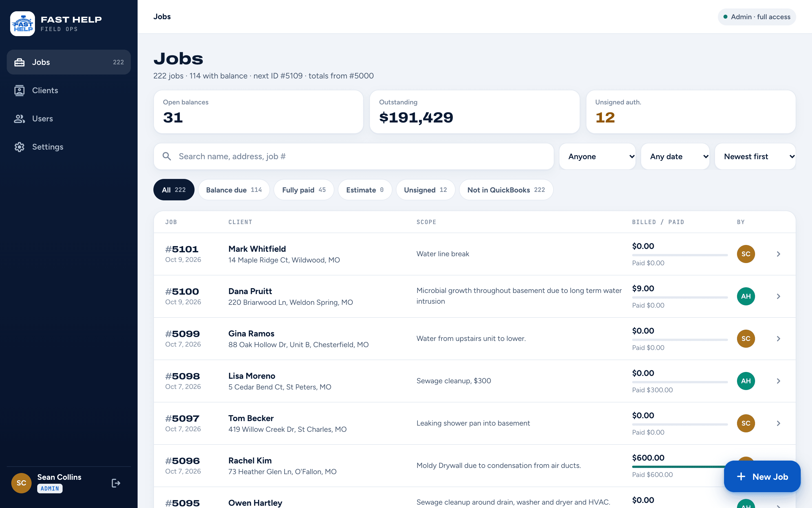812x508 pixels.
Task: Filter Not in QuickBooks jobs
Action: pos(506,190)
